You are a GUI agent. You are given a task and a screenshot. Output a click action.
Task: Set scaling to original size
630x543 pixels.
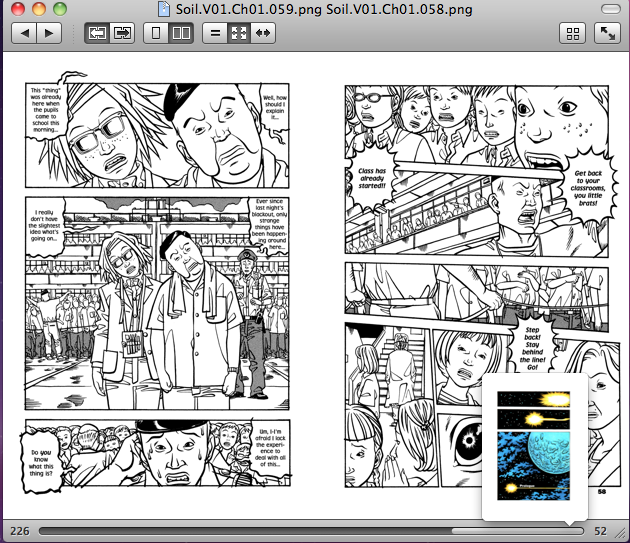point(213,33)
